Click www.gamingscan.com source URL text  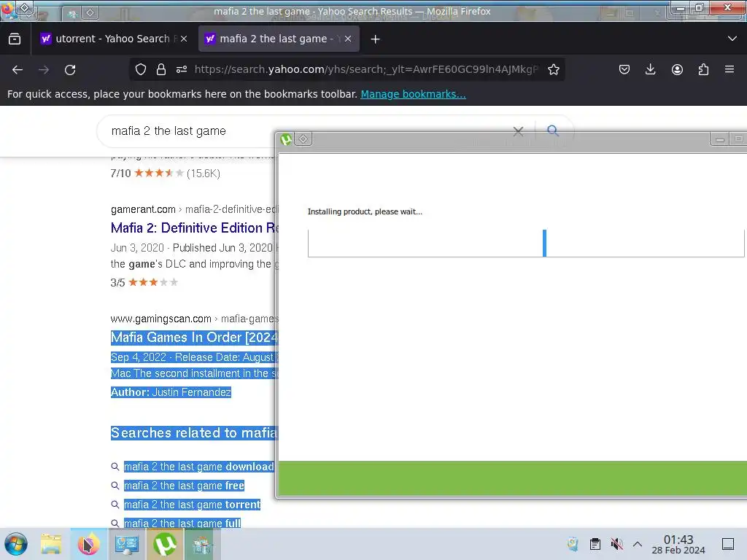pos(160,319)
